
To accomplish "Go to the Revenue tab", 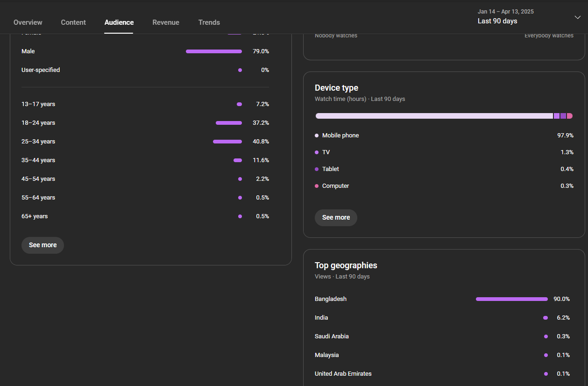I will point(166,22).
